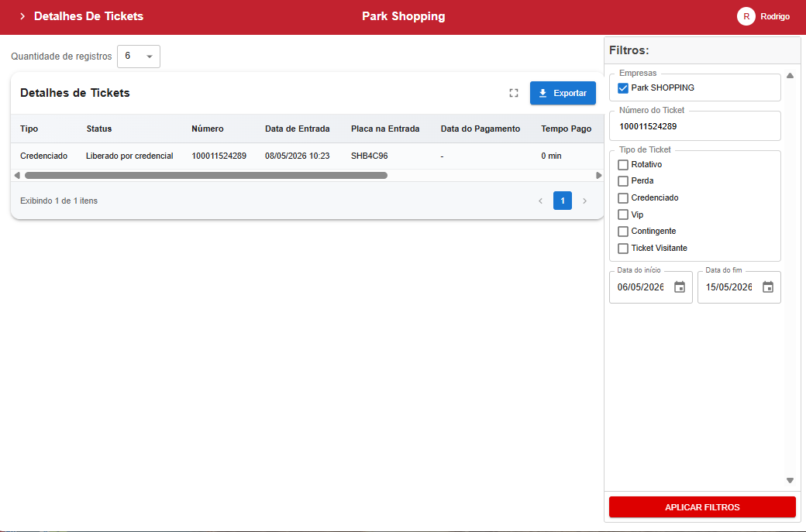The height and width of the screenshot is (532, 806).
Task: Click the Park Shopping header title
Action: point(404,16)
